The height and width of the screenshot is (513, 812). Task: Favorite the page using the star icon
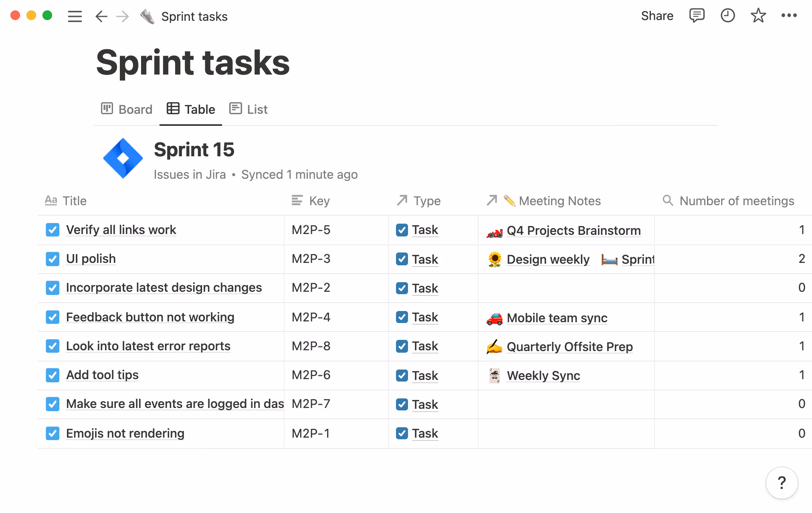pyautogui.click(x=758, y=16)
